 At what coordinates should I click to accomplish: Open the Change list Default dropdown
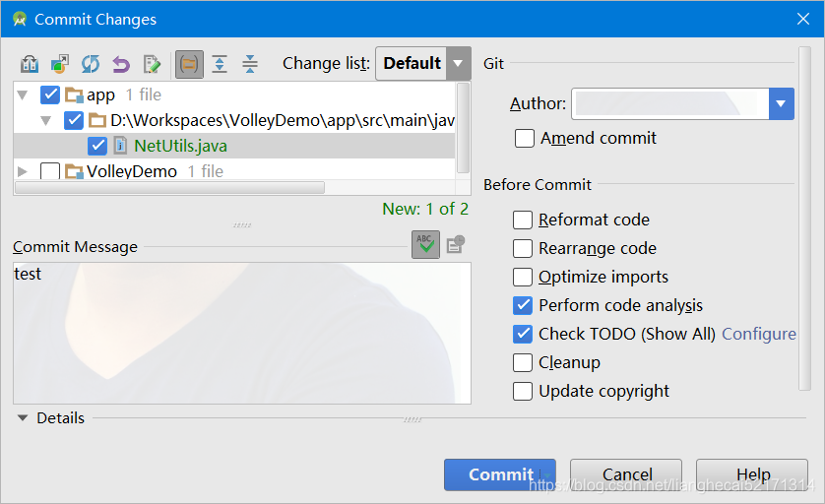coord(423,64)
